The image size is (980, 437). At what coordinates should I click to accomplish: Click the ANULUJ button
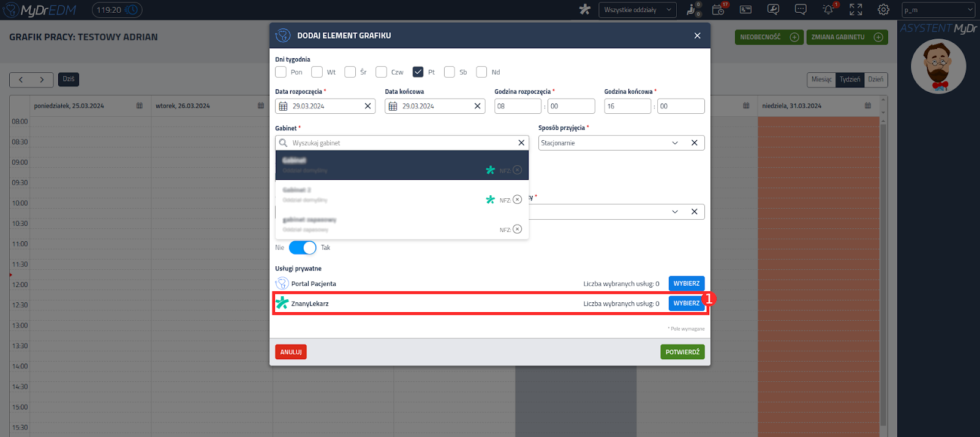[x=291, y=352]
